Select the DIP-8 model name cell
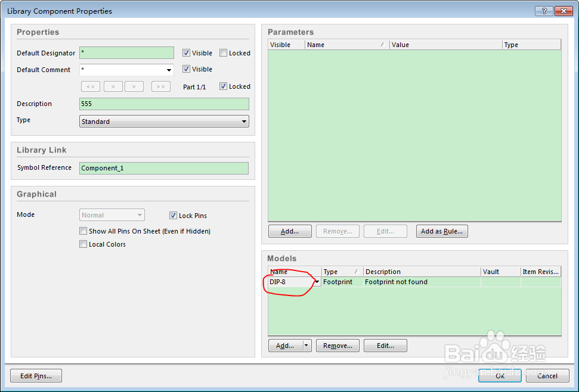This screenshot has width=579, height=392. tap(291, 282)
